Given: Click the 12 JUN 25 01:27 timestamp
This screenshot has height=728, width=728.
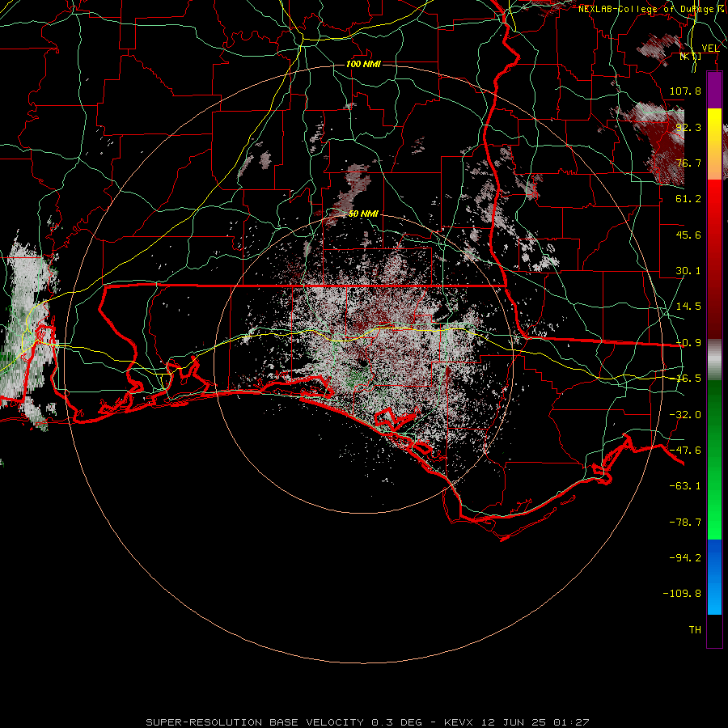Looking at the screenshot, I should 535,722.
